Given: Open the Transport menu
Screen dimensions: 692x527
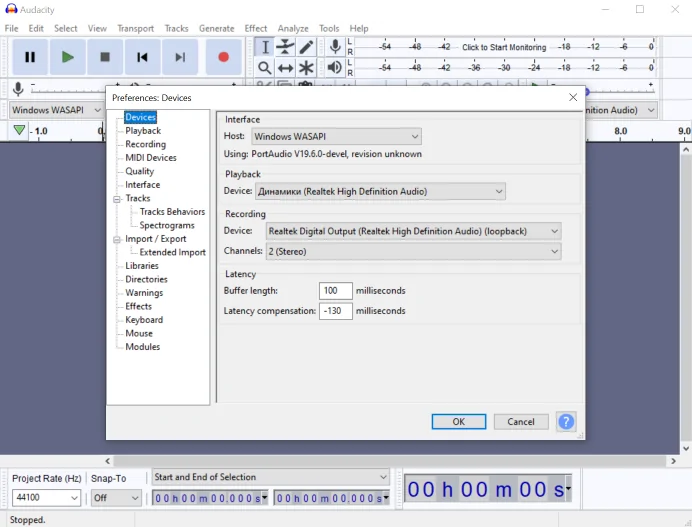Looking at the screenshot, I should 135,28.
